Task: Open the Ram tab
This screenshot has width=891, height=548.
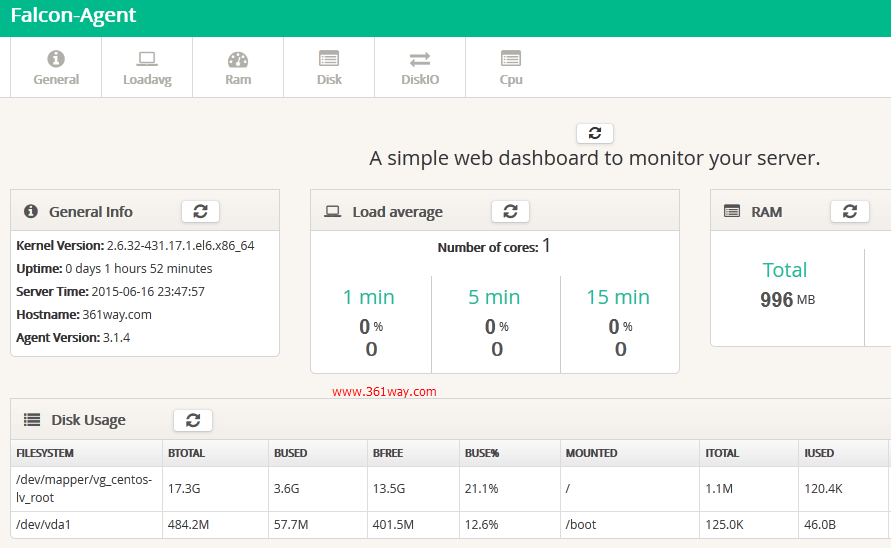Action: click(238, 68)
